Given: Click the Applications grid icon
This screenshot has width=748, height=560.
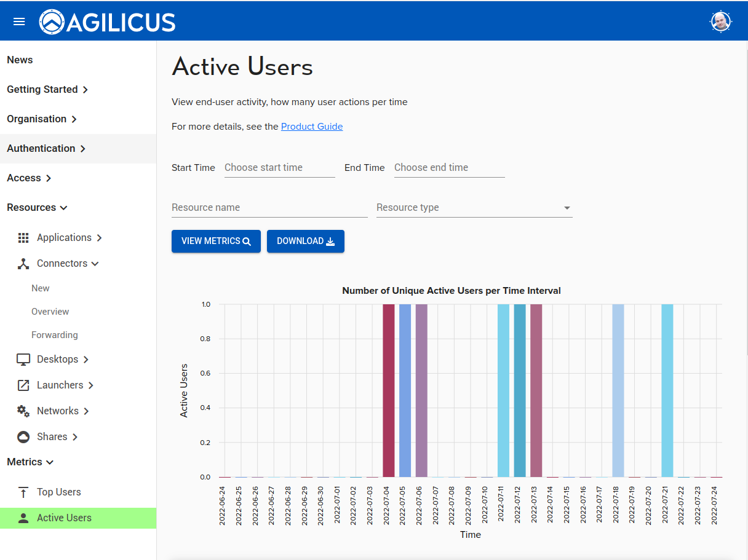Looking at the screenshot, I should tap(23, 238).
